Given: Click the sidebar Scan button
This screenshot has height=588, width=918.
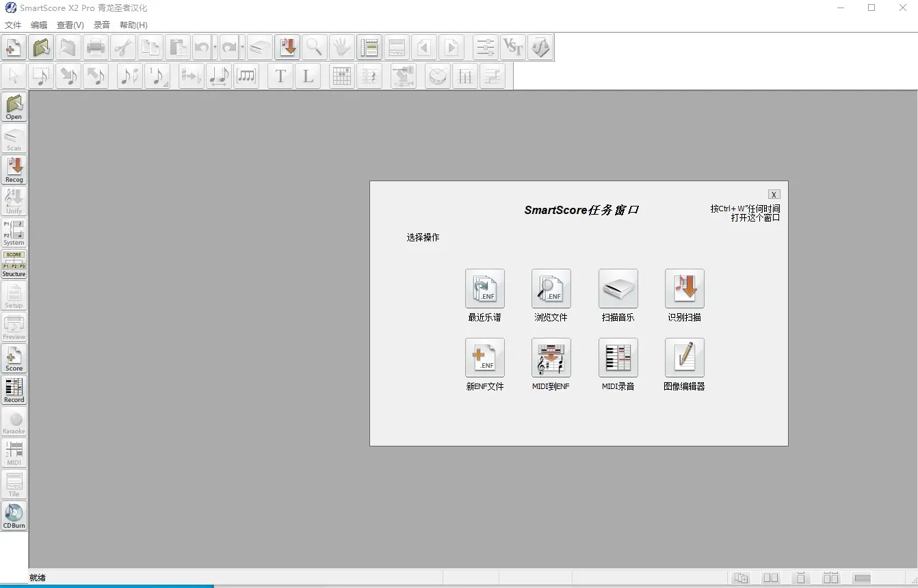Looking at the screenshot, I should point(14,139).
